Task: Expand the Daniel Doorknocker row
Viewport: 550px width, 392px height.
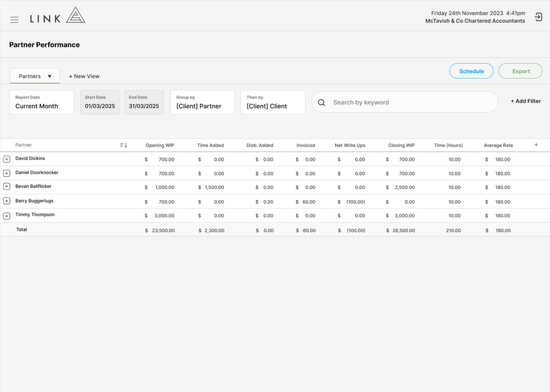Action: point(7,173)
